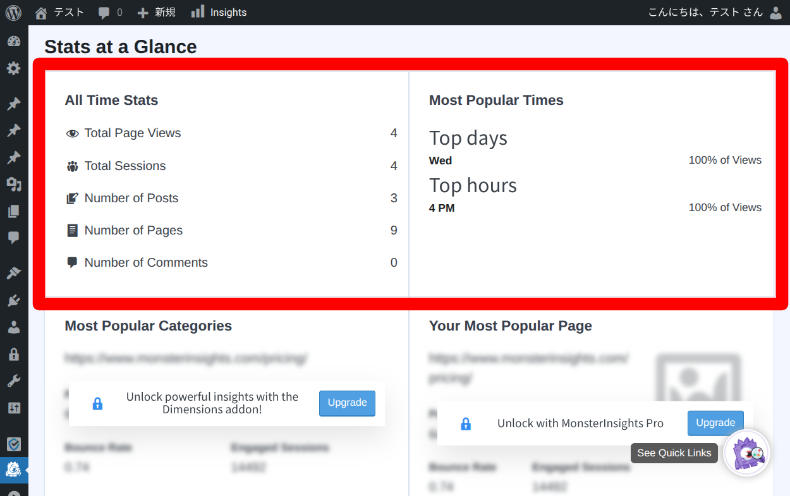Open Plugins plug icon in sidebar
The image size is (790, 496).
pyautogui.click(x=13, y=300)
